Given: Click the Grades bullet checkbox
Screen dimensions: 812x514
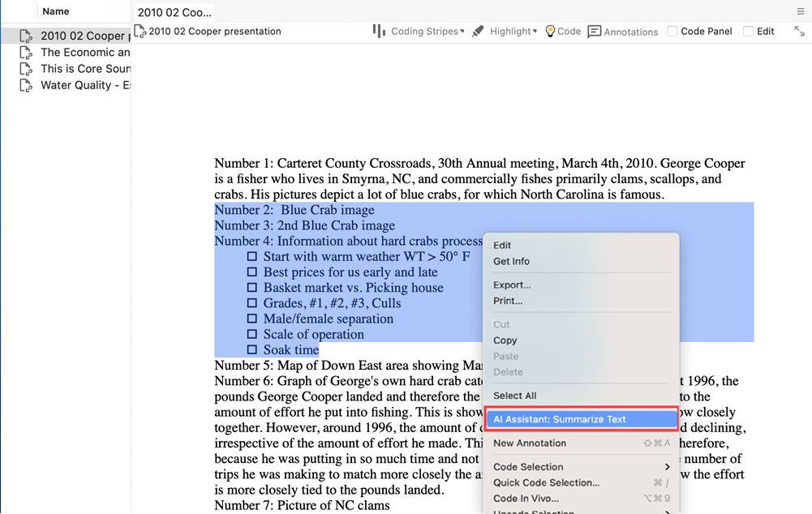Looking at the screenshot, I should pyautogui.click(x=251, y=303).
